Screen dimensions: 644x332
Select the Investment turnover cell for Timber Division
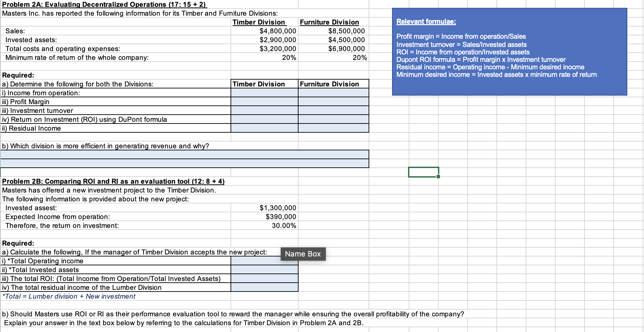pyautogui.click(x=265, y=110)
